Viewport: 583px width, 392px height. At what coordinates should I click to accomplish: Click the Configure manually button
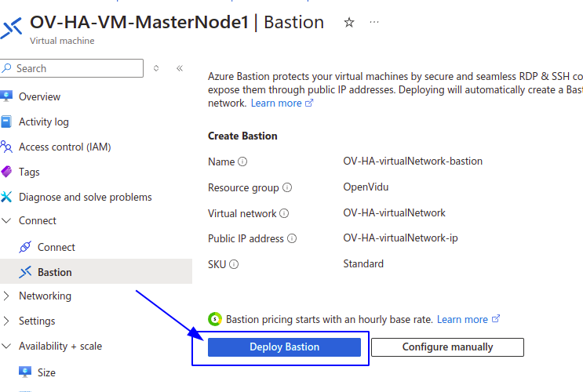(448, 347)
